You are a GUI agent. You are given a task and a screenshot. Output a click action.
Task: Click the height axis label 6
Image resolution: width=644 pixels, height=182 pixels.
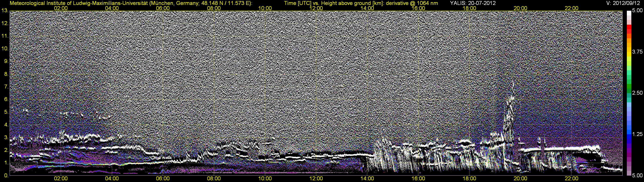(6, 100)
